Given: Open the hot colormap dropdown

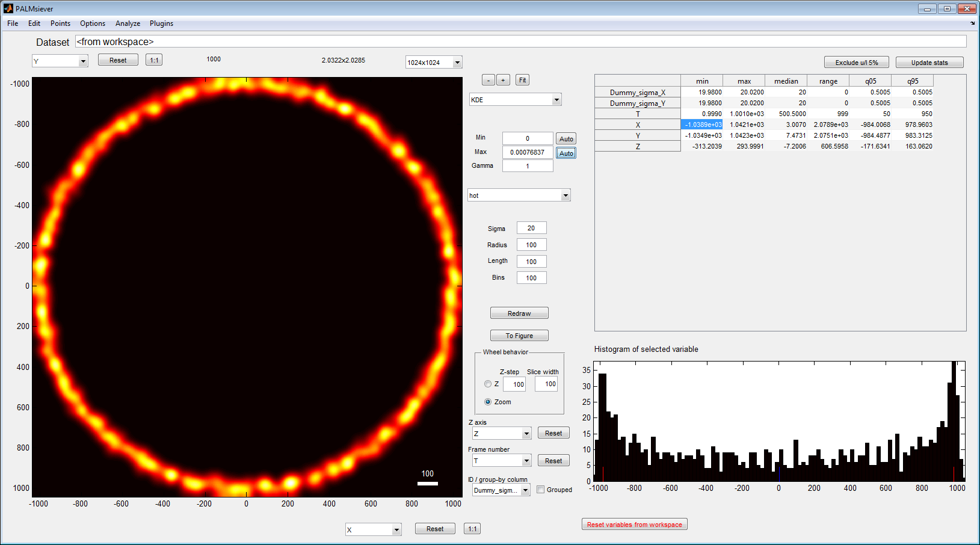Looking at the screenshot, I should tap(519, 196).
